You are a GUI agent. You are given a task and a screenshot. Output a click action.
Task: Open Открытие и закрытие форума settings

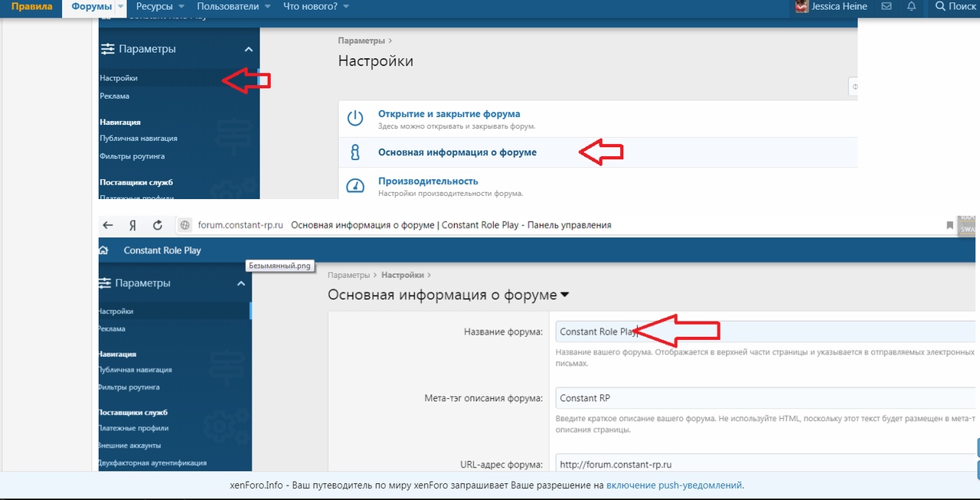click(449, 114)
